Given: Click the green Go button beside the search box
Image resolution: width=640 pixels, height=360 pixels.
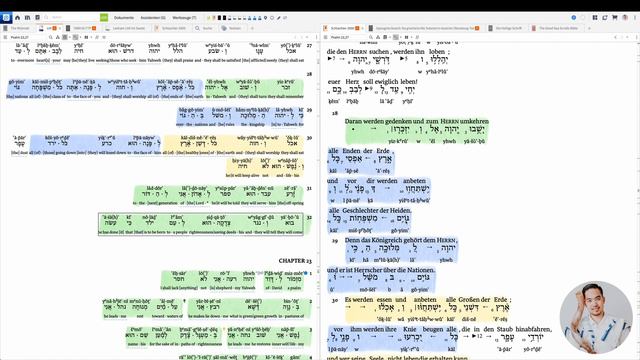Looking at the screenshot, I should point(104,18).
